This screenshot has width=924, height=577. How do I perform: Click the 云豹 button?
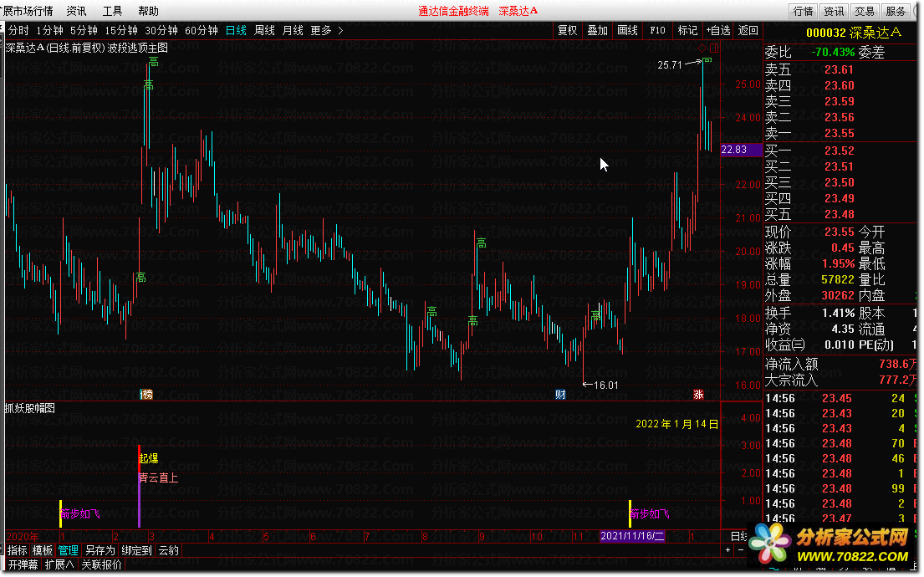tap(169, 550)
